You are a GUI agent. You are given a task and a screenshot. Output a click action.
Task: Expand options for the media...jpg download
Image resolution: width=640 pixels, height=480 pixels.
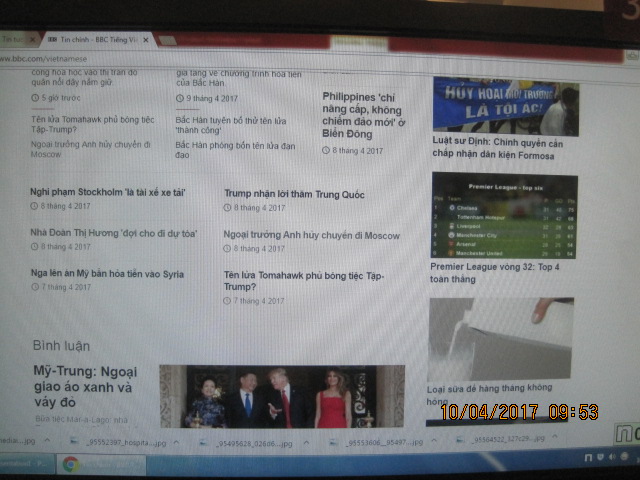(x=47, y=440)
